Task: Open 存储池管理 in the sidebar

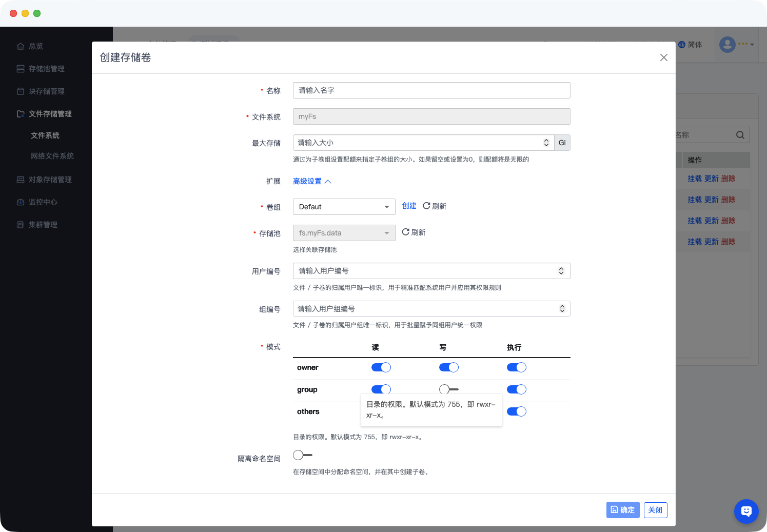Action: pyautogui.click(x=46, y=69)
